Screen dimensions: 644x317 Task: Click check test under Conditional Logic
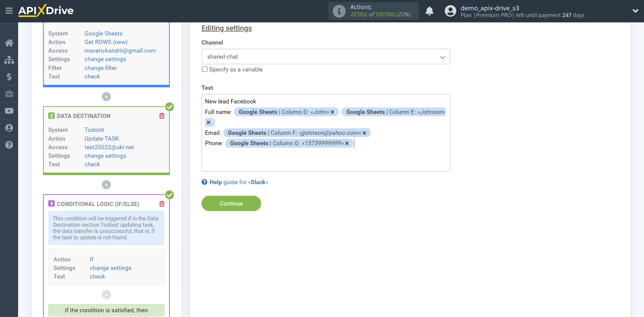97,276
